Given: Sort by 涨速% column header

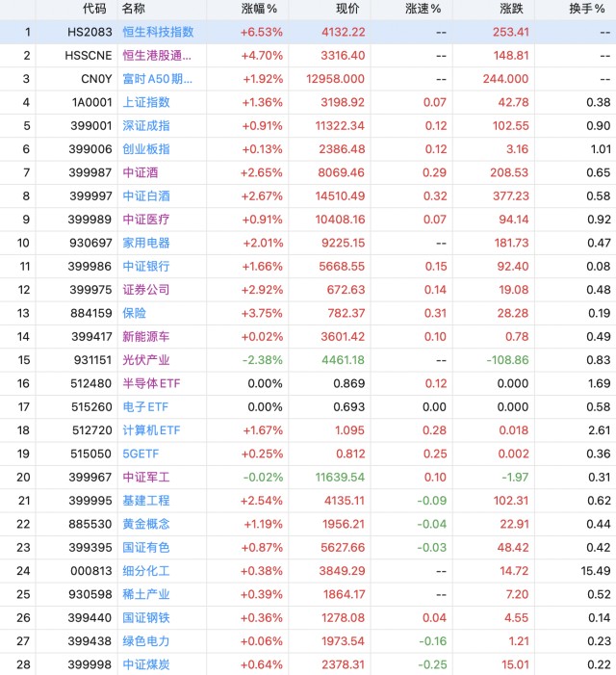Looking at the screenshot, I should pos(423,9).
